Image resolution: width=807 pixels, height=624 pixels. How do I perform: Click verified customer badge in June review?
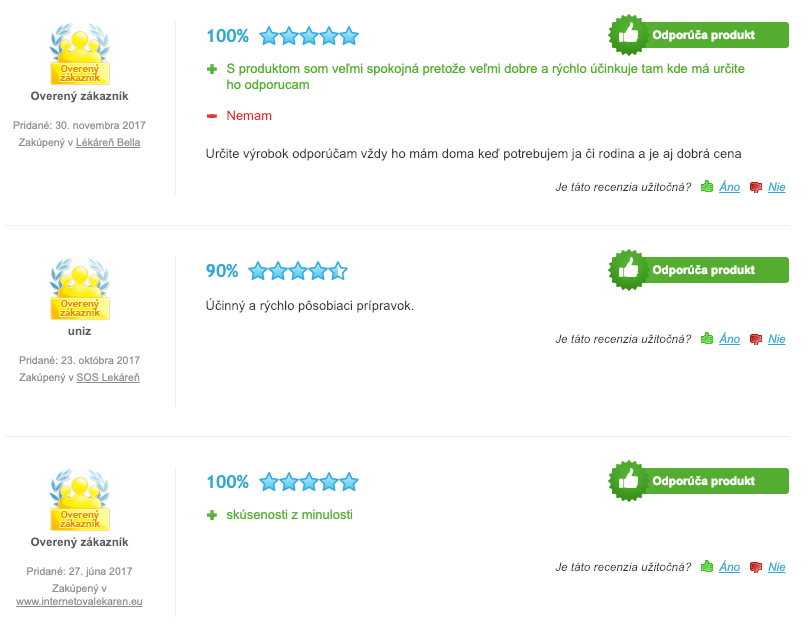point(80,500)
